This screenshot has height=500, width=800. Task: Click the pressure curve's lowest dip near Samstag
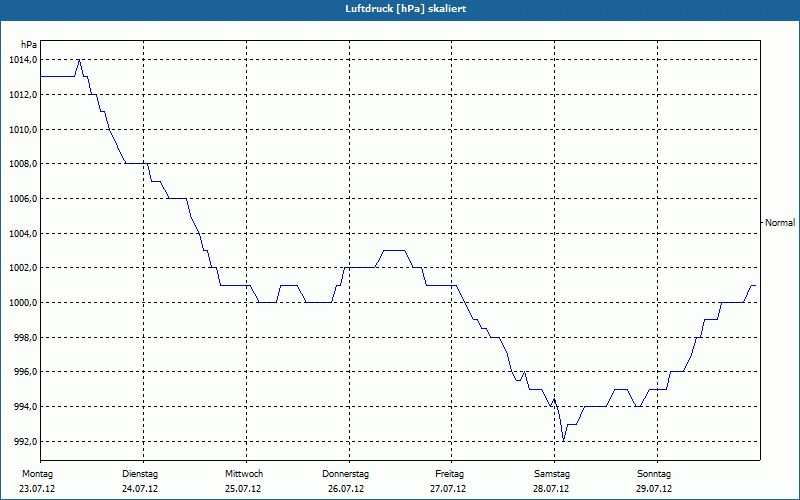click(563, 441)
